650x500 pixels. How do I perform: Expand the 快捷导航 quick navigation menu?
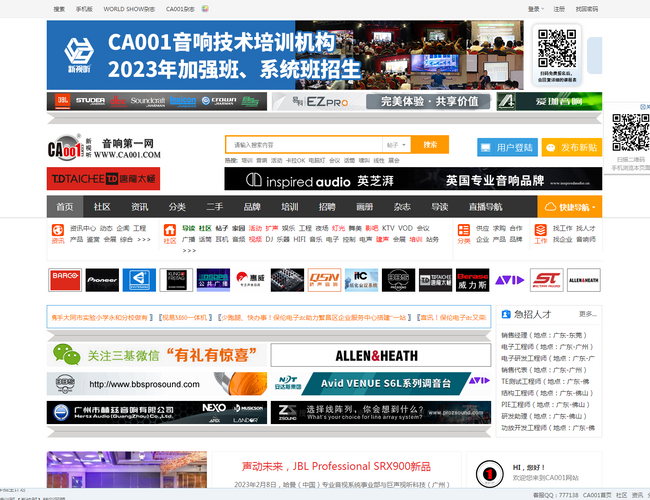point(569,207)
